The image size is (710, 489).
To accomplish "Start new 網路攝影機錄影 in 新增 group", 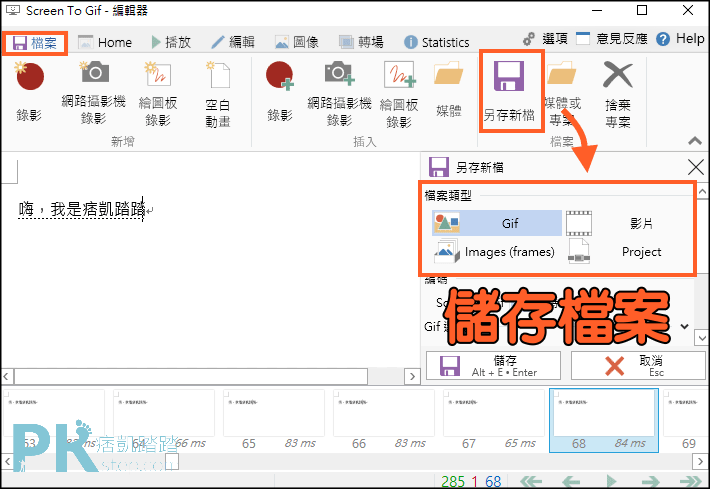I will pos(93,93).
